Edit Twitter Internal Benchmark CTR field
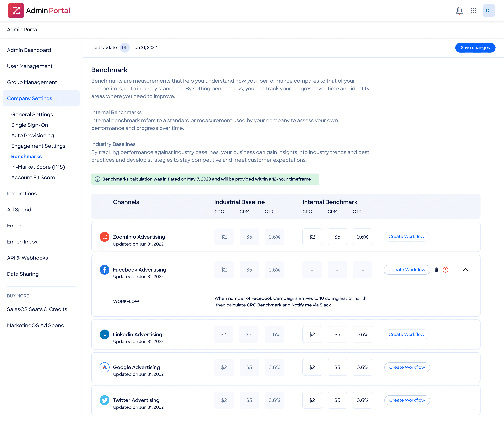Image resolution: width=504 pixels, height=423 pixels. (x=362, y=400)
